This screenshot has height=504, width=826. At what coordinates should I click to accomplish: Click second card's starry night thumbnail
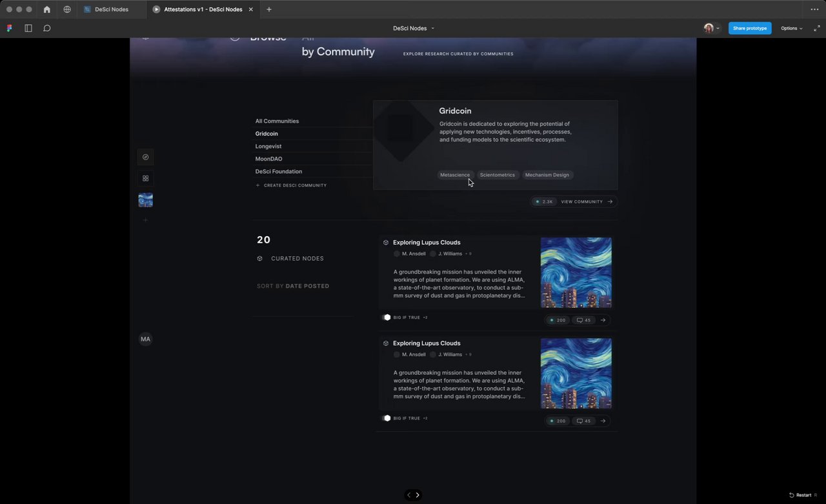[576, 373]
